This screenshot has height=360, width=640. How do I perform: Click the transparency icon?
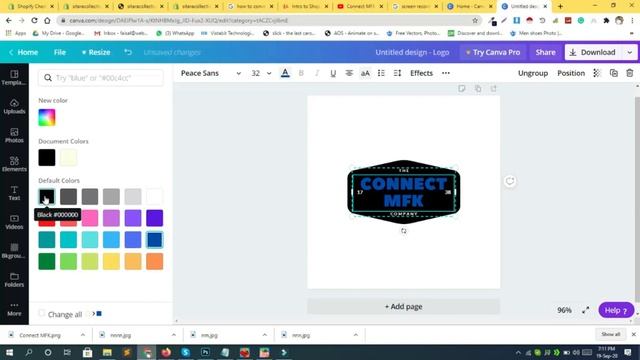[597, 73]
